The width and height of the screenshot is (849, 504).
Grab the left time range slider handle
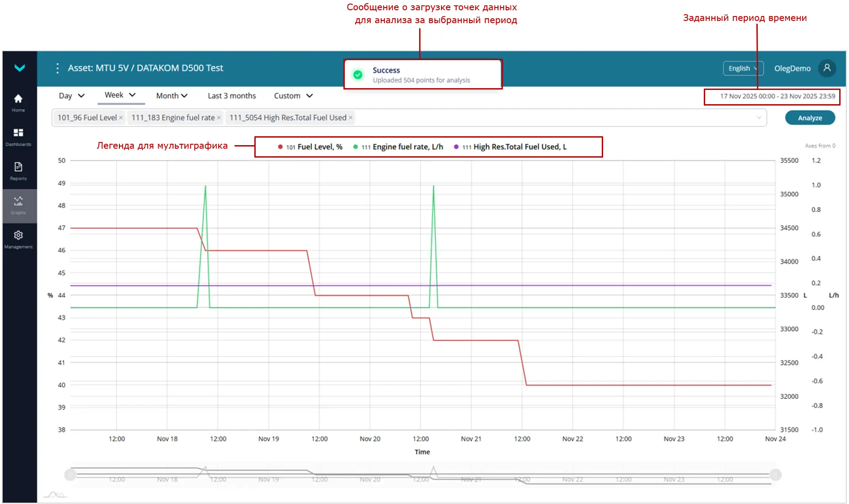70,475
